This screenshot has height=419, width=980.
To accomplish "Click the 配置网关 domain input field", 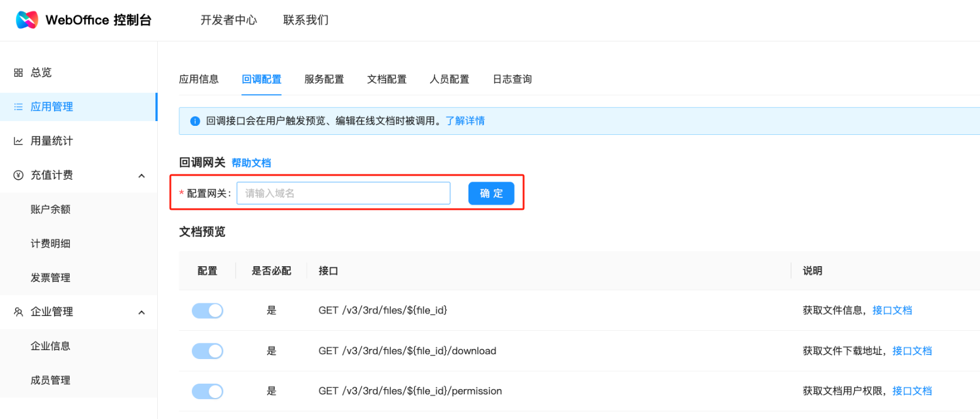I will click(343, 193).
